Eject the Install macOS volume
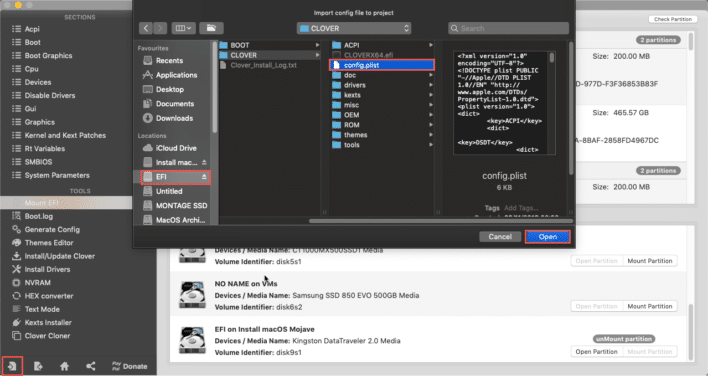Screen dimensions: 708x376 (204, 162)
